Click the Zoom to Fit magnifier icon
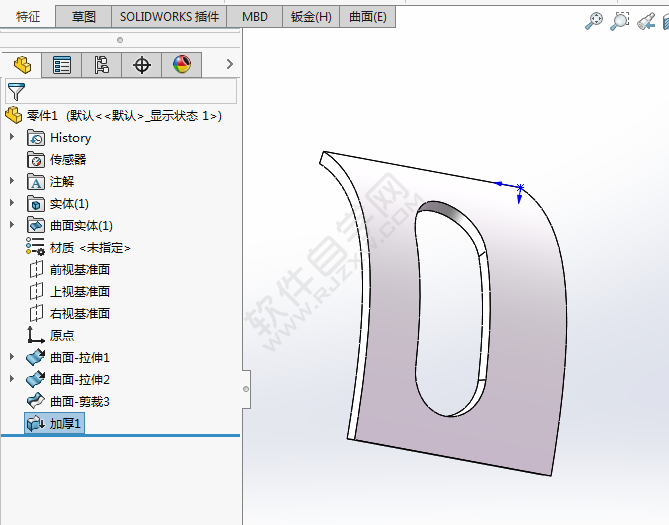This screenshot has width=669, height=525. click(593, 20)
